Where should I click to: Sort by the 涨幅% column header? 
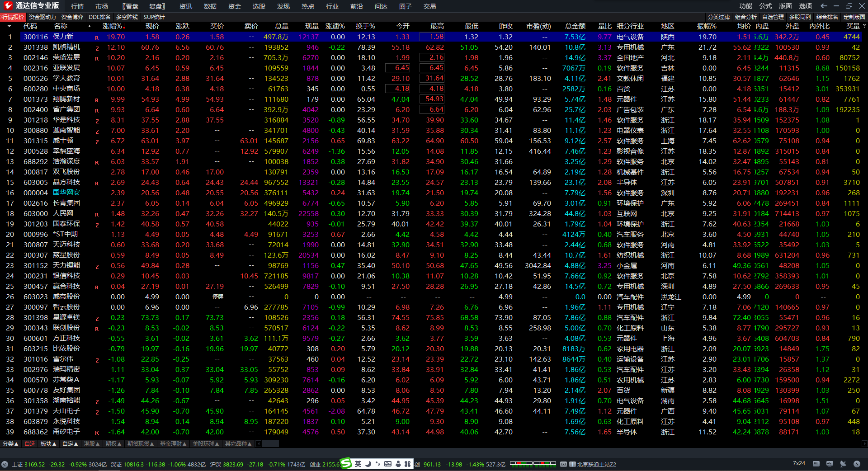(x=114, y=26)
